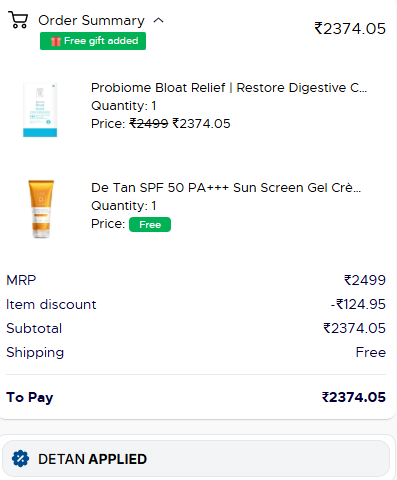Click the De Tan SPF 50 product title

(x=226, y=188)
